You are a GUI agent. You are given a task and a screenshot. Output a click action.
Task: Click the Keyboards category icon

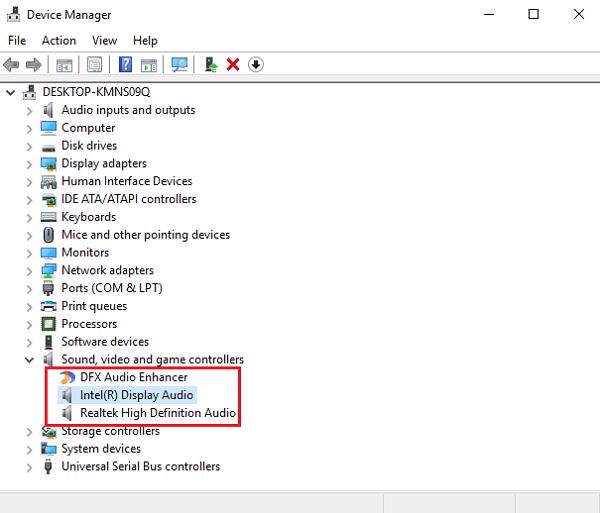click(x=49, y=217)
